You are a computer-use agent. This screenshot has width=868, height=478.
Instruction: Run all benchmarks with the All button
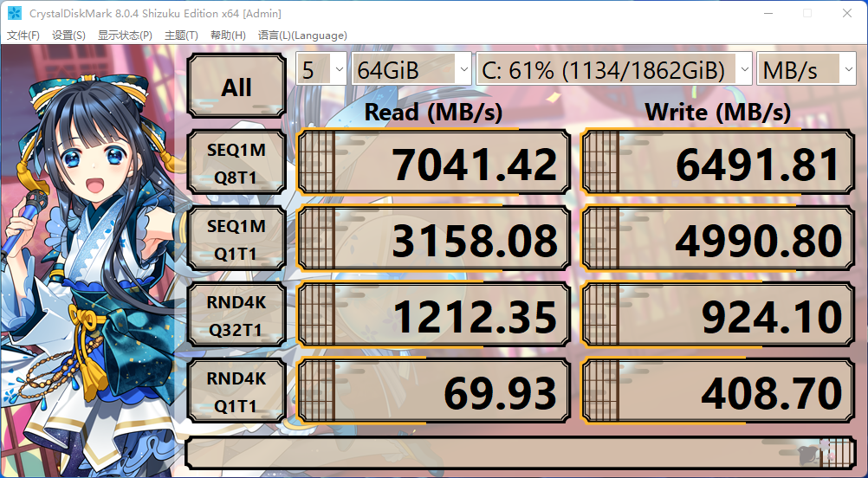(x=236, y=87)
